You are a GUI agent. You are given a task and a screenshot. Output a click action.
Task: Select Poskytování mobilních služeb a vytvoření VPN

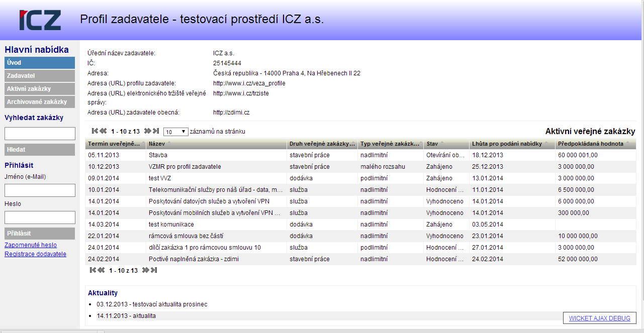click(x=361, y=213)
